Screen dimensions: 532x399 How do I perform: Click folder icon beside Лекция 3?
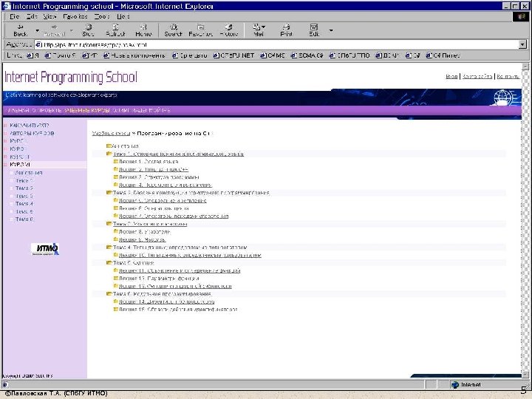pos(116,177)
